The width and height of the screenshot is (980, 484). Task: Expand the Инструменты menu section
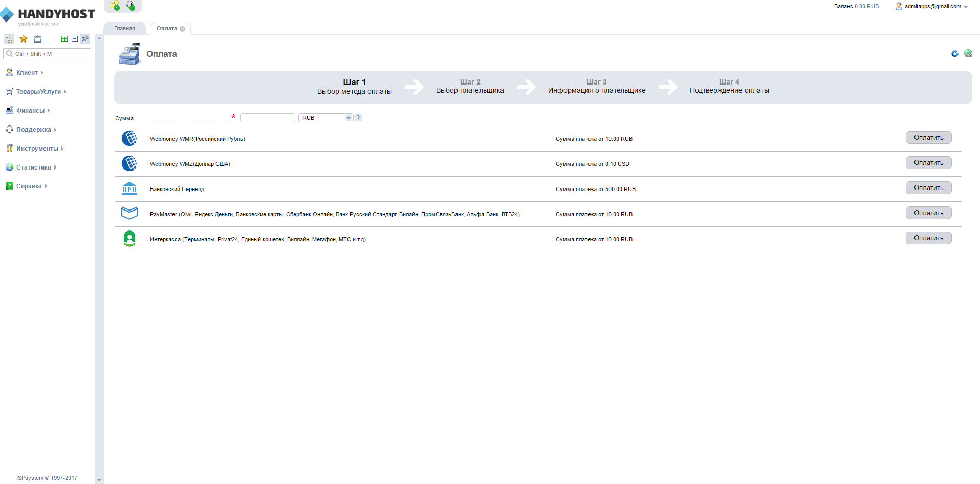(x=62, y=149)
